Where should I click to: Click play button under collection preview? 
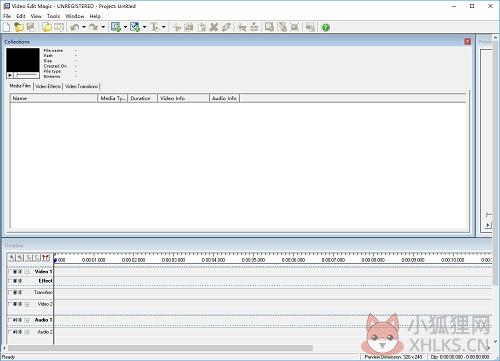coord(10,75)
